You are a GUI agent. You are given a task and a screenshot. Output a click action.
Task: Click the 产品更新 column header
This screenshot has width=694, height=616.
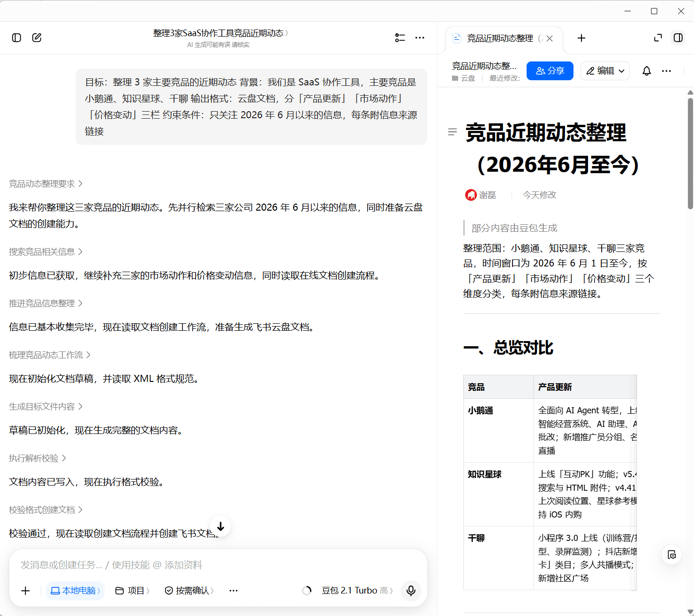pyautogui.click(x=585, y=387)
